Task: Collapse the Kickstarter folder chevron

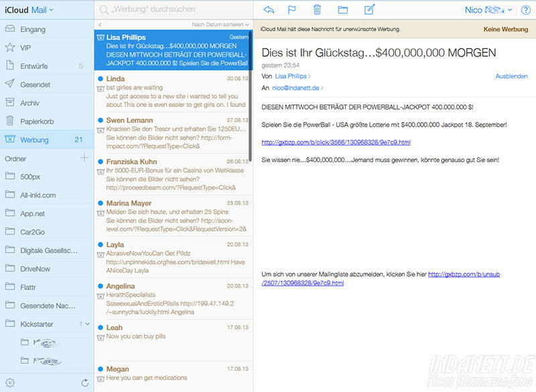Action: pyautogui.click(x=88, y=324)
